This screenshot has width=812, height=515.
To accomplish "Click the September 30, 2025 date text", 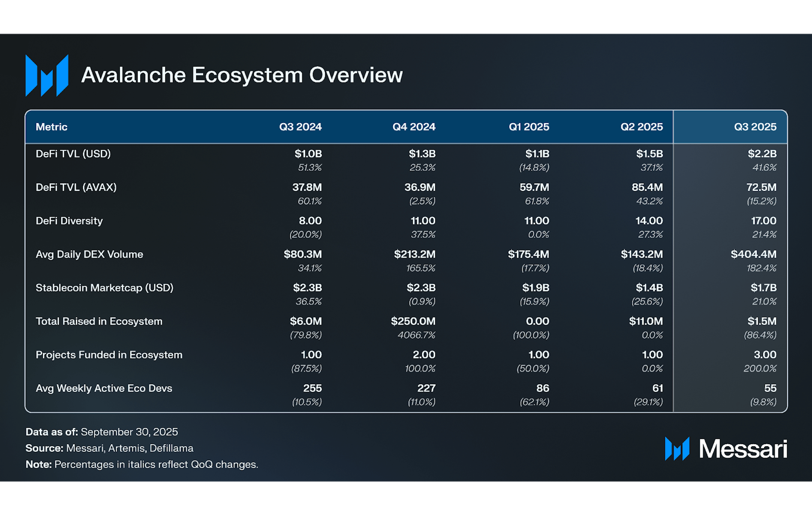I will [x=129, y=432].
